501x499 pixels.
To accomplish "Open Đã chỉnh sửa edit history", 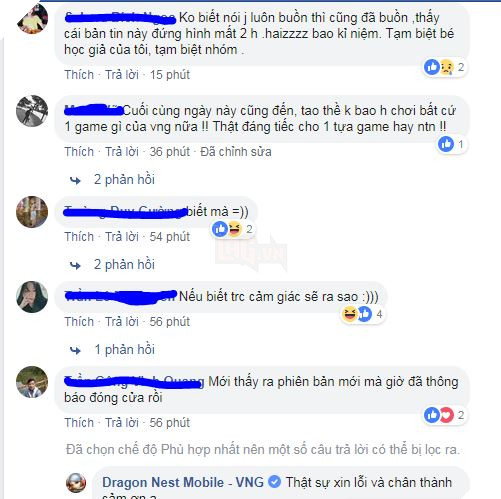I will 236,152.
